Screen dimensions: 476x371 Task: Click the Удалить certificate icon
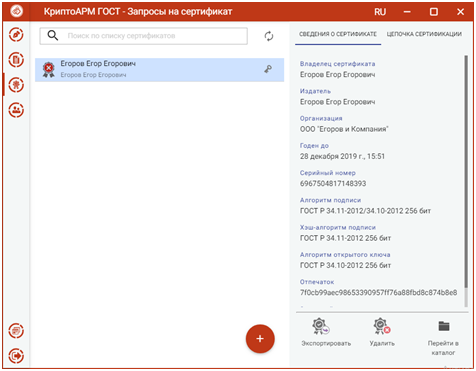(381, 326)
